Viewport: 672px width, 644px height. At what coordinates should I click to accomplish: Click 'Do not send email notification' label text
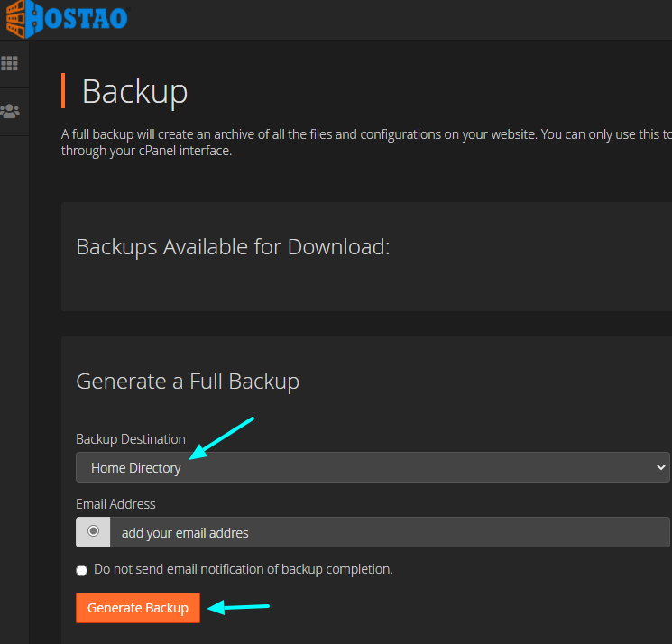[243, 569]
